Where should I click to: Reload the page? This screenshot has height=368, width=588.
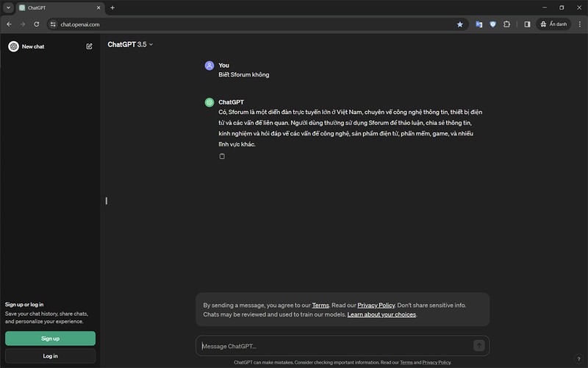tap(36, 24)
